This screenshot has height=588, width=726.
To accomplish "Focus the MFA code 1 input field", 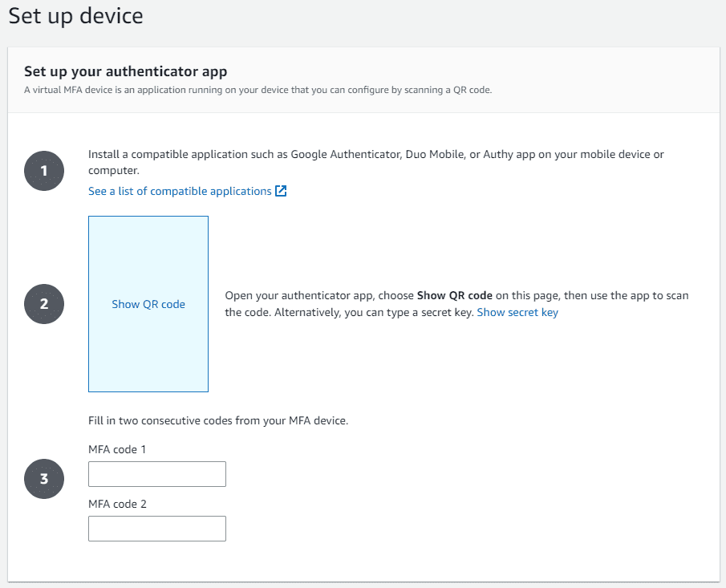I will 157,474.
